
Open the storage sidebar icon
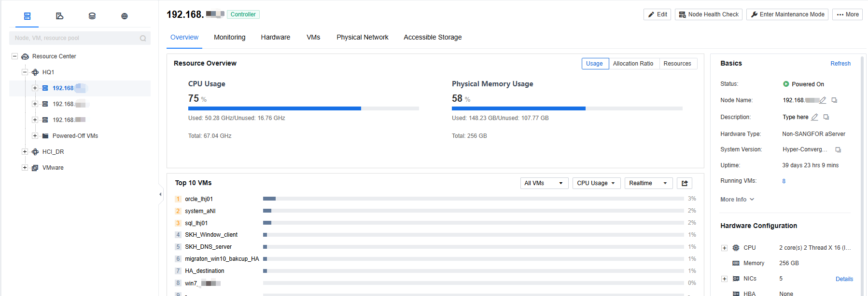click(92, 16)
